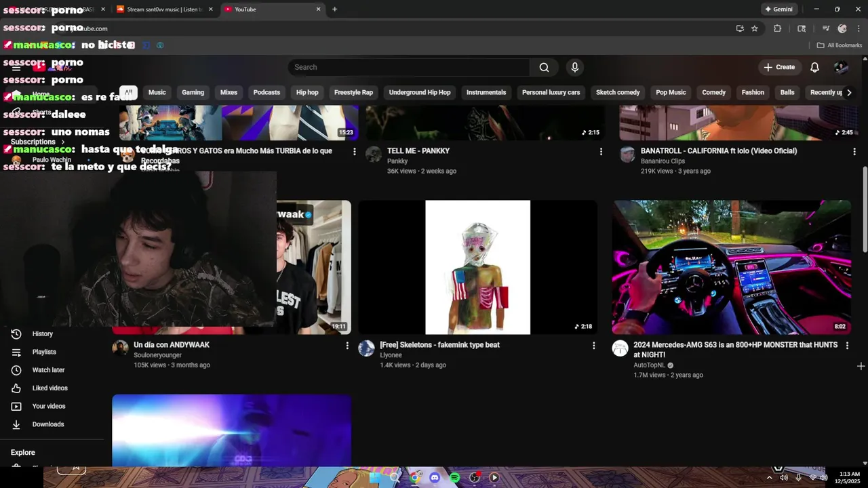Open Chrome tab search icon

802,28
